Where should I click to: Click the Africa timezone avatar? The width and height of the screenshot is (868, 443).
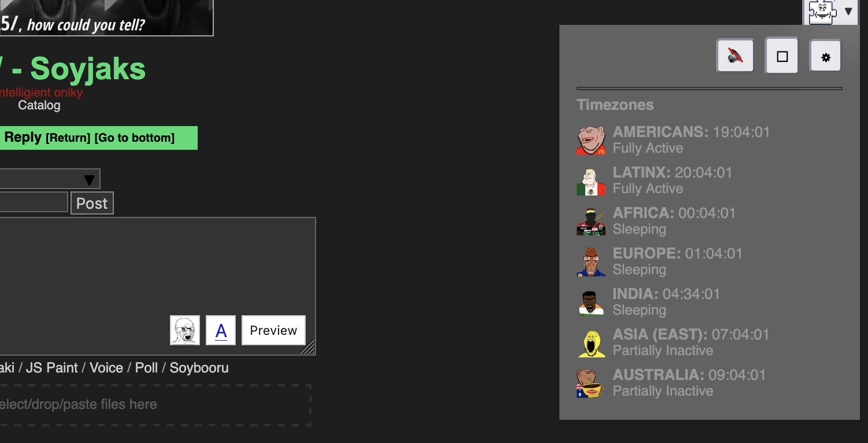pos(591,221)
